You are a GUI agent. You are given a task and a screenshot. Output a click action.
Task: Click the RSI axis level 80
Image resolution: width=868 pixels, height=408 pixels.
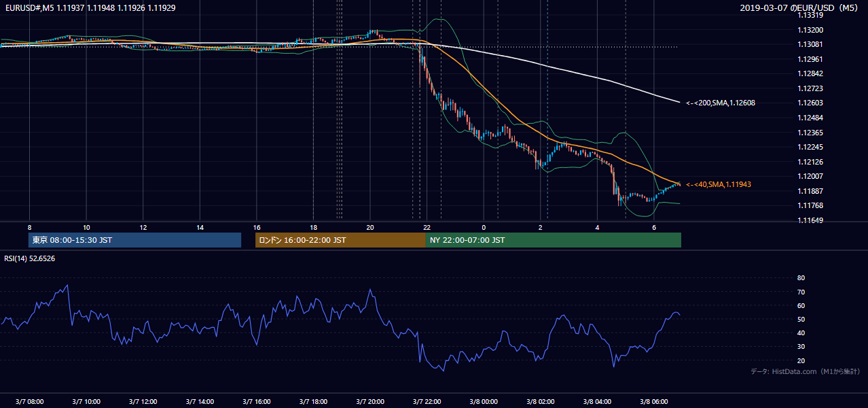coord(801,278)
